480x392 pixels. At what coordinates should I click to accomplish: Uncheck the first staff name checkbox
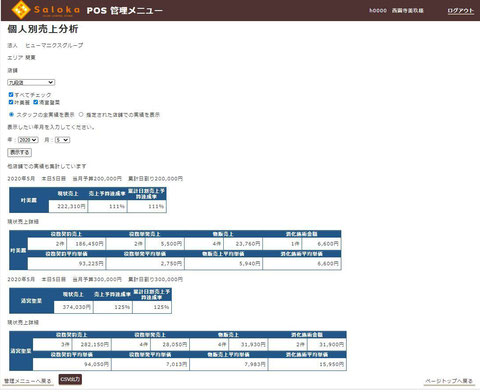pos(11,102)
